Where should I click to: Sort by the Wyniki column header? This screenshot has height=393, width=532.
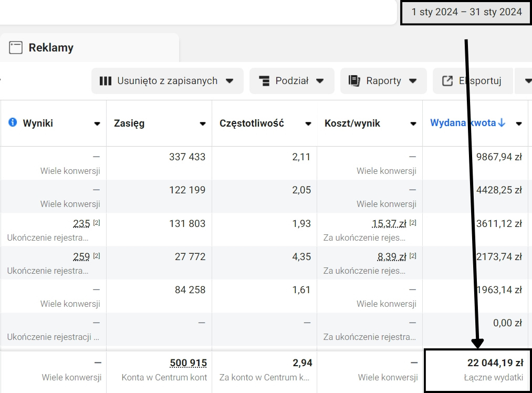[x=38, y=123]
